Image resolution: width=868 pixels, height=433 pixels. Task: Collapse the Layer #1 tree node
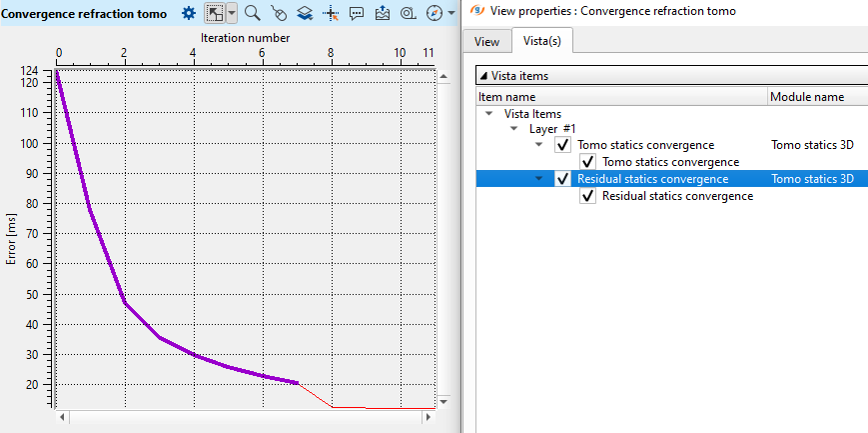pyautogui.click(x=513, y=129)
